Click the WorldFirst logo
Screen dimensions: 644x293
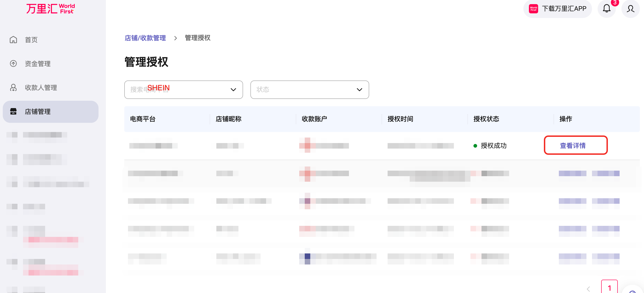pos(50,9)
